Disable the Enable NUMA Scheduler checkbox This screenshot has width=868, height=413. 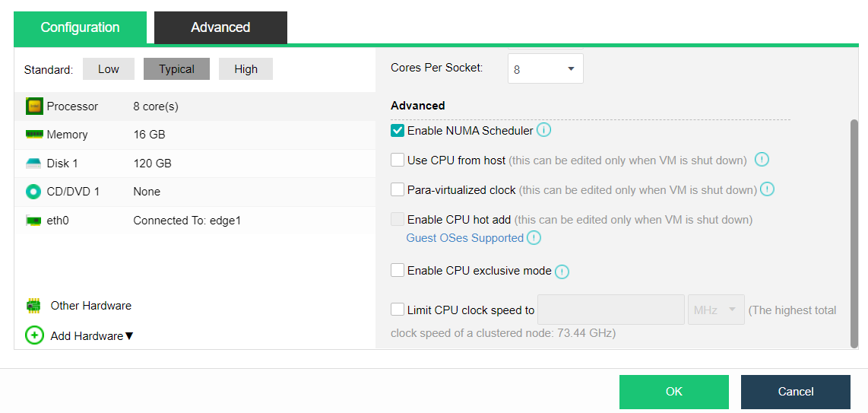tap(398, 131)
